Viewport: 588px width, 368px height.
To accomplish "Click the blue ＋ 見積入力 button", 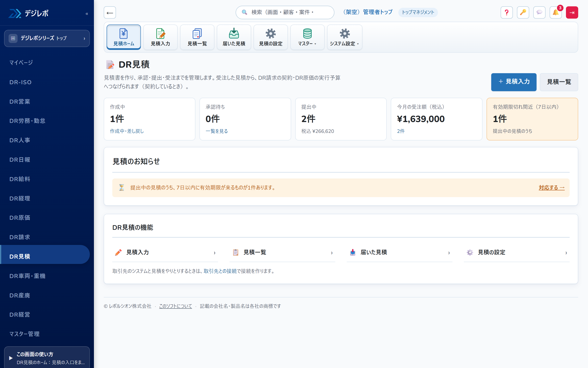I will pyautogui.click(x=514, y=82).
